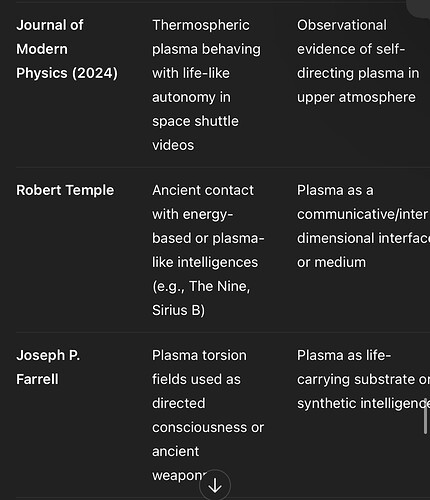Image resolution: width=430 pixels, height=500 pixels.
Task: Click the "Observational evidence of self-directing plasma" cell
Action: tap(358, 61)
